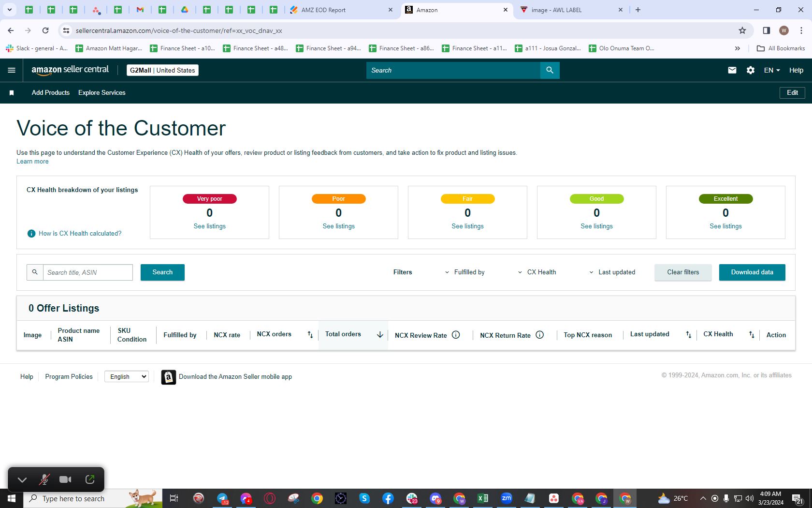Open the G2Mall United States account switcher
This screenshot has height=508, width=812.
162,70
